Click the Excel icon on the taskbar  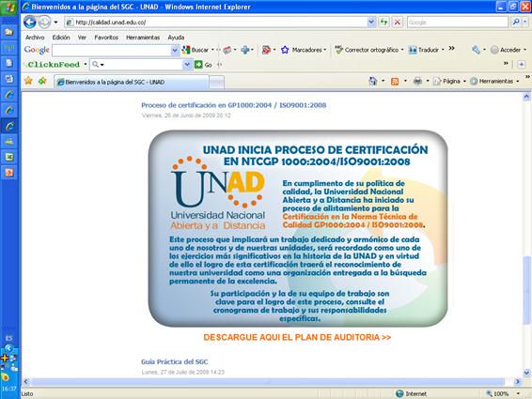(x=9, y=157)
